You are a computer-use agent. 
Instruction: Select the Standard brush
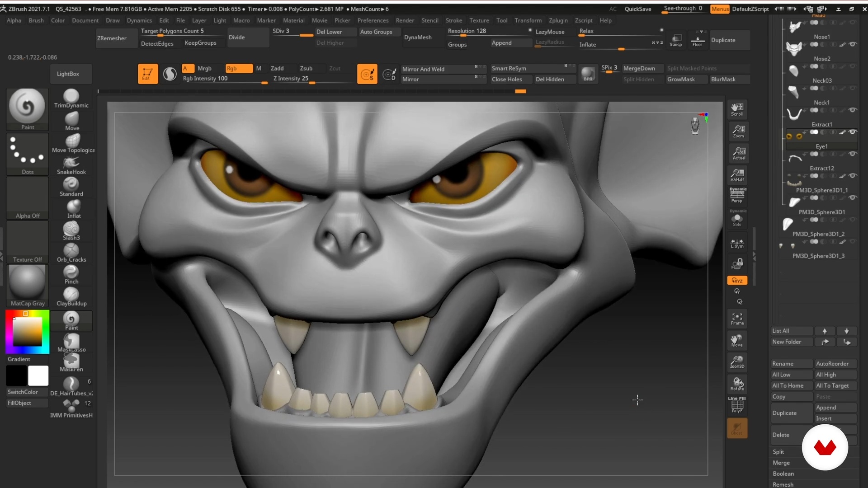click(x=71, y=187)
